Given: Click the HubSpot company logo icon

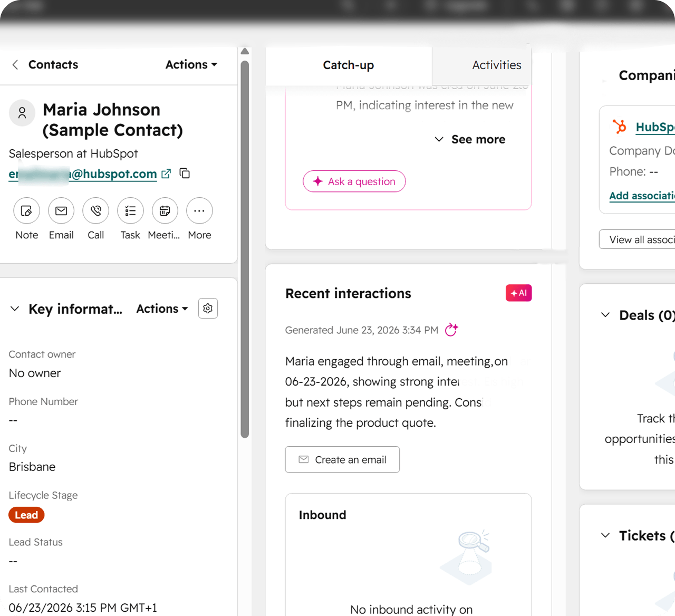Looking at the screenshot, I should tap(620, 127).
